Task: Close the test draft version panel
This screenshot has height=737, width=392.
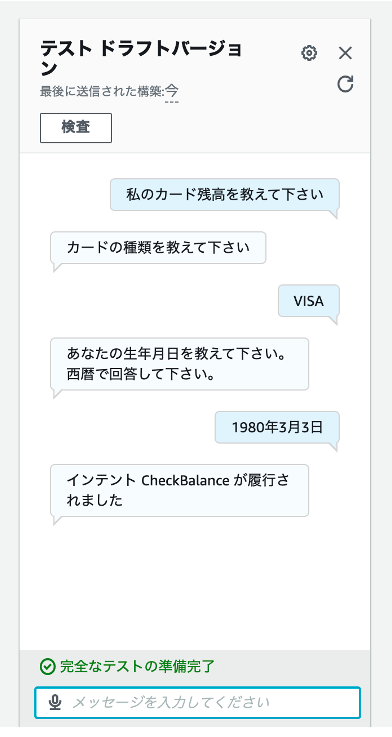Action: [x=345, y=53]
